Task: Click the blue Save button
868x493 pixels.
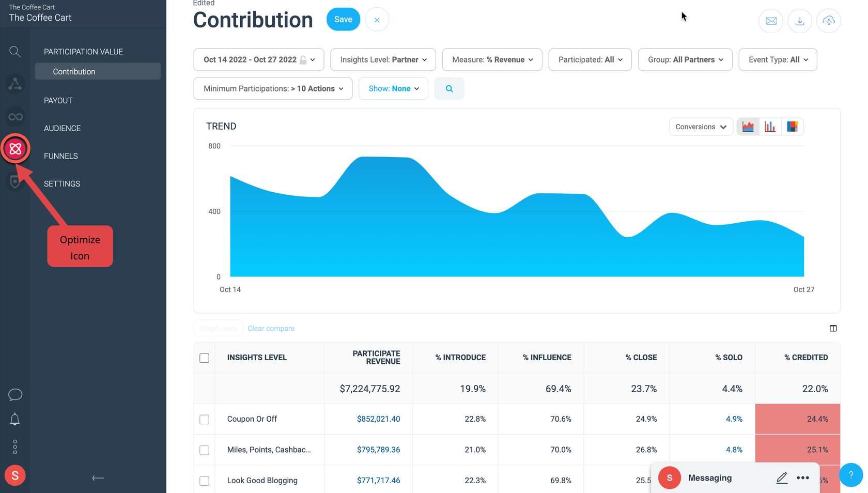Action: [x=344, y=20]
